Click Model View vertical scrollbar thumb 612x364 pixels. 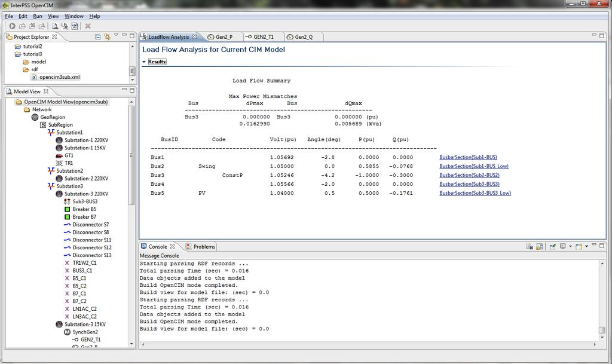[131, 154]
